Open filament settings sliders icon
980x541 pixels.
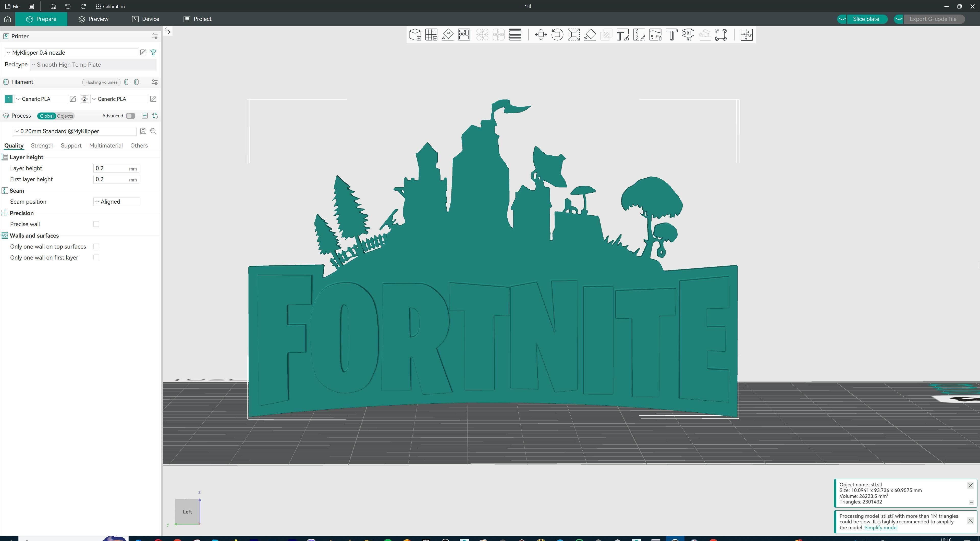coord(154,82)
